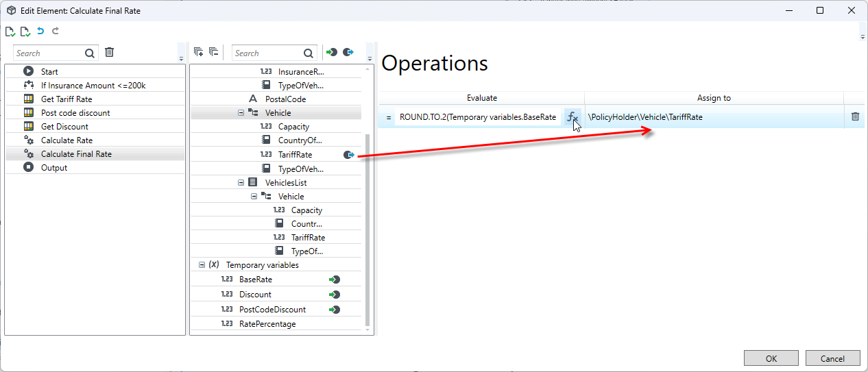
Task: Click the grey redo arrow
Action: [x=56, y=31]
